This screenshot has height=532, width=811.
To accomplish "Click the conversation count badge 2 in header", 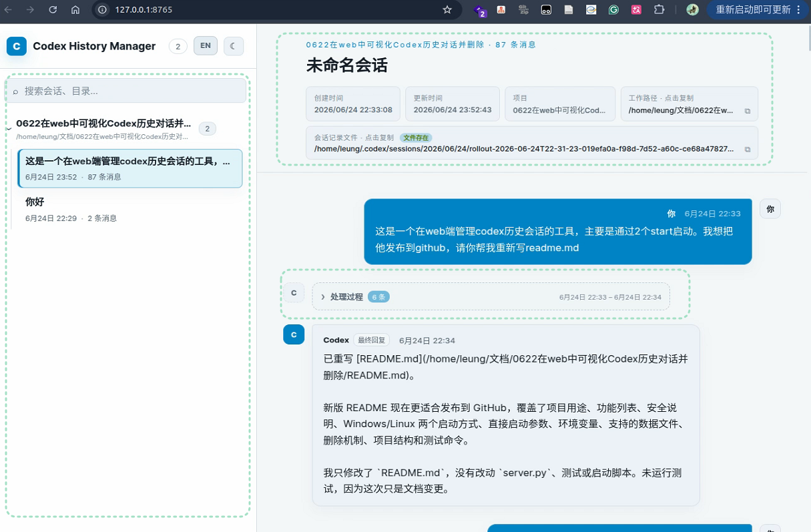I will coord(178,46).
